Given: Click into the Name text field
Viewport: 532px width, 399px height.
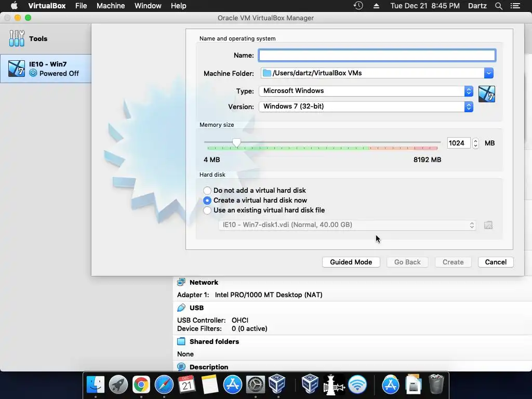Looking at the screenshot, I should [x=377, y=55].
